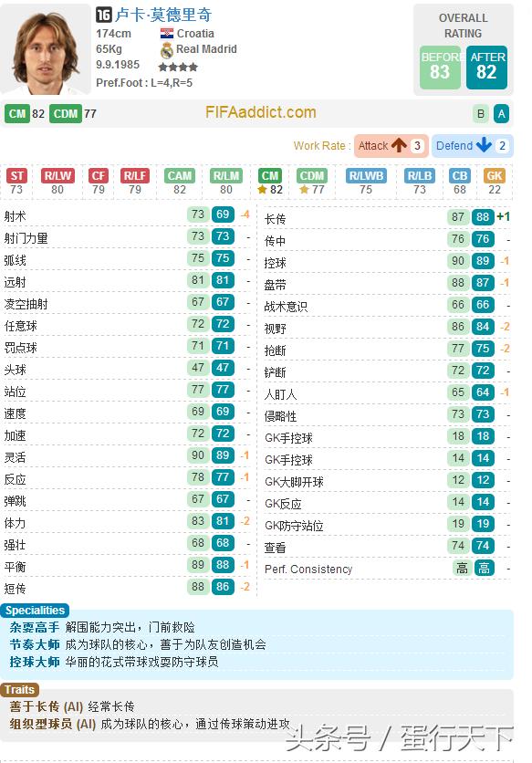Viewport: 532px width, 763px height.
Task: Click the 16 version badge
Action: (104, 15)
